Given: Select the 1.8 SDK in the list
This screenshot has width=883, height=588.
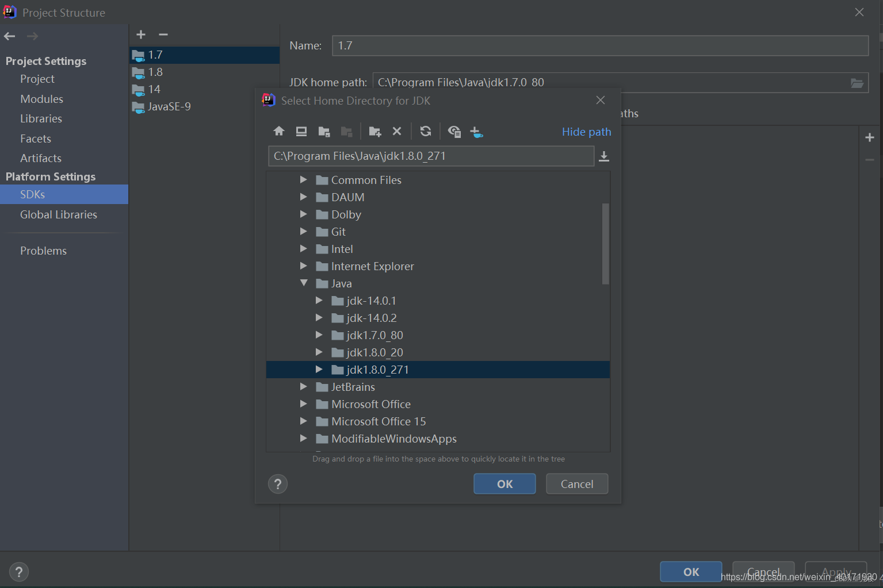Looking at the screenshot, I should click(x=154, y=72).
